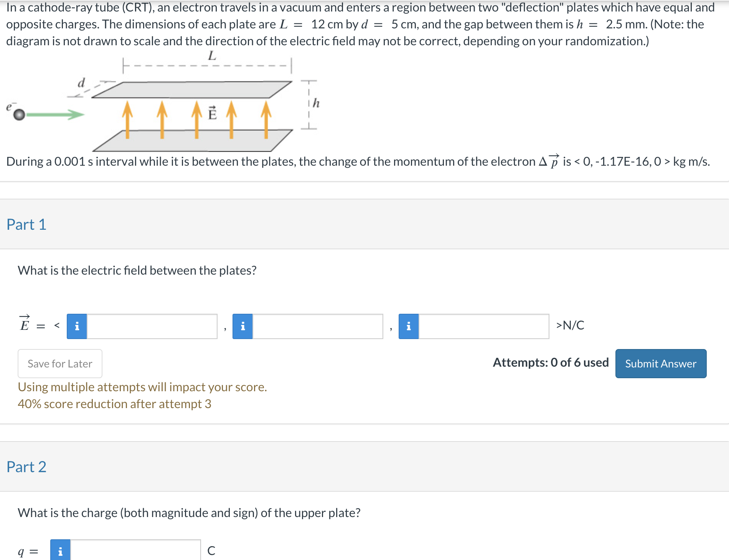Click the lower deflection plate in diagram
This screenshot has height=560, width=729.
point(193,141)
